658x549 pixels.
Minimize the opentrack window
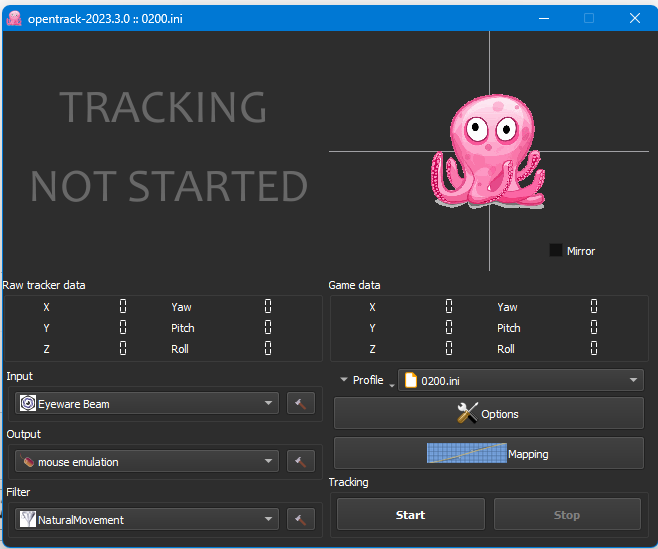pos(543,18)
